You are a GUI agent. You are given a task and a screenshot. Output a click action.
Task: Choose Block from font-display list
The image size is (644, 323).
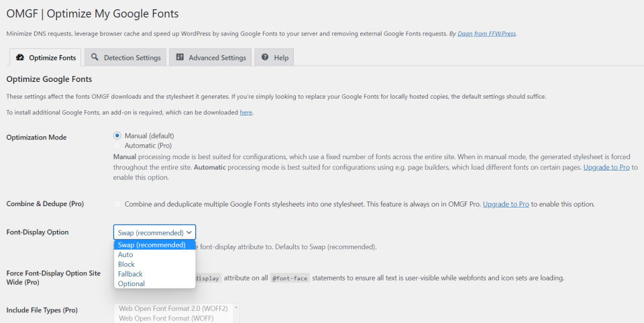click(x=154, y=264)
